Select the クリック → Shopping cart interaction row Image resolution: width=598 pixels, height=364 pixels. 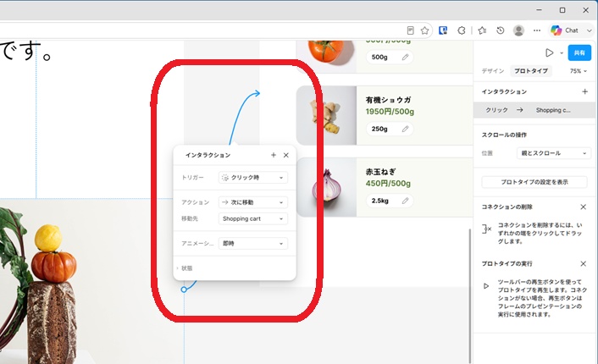pos(534,110)
